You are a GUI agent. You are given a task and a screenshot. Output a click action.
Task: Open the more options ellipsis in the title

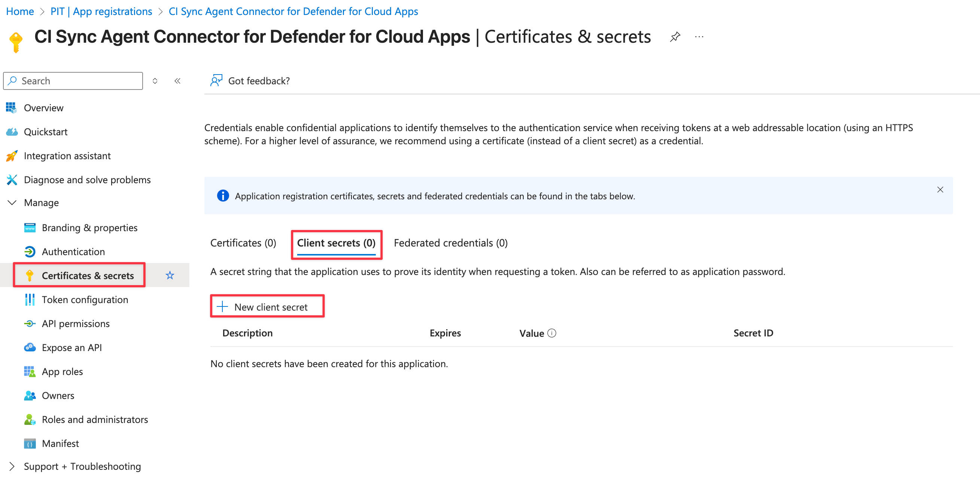tap(699, 37)
